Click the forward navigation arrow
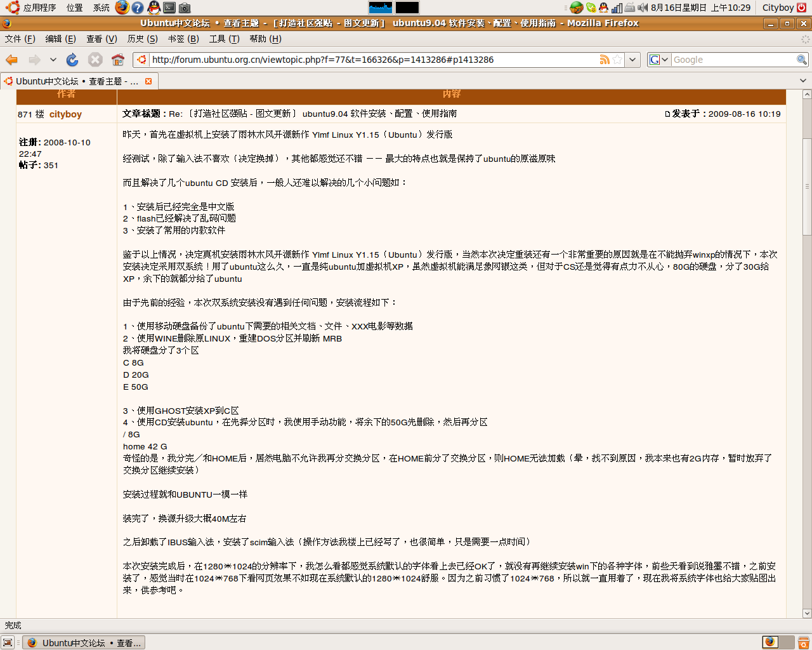This screenshot has width=812, height=650. tap(34, 60)
